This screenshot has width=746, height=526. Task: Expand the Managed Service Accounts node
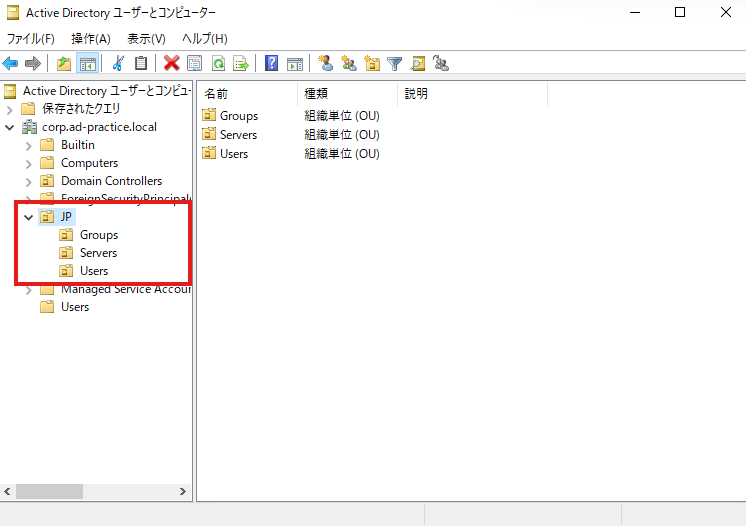(x=29, y=290)
